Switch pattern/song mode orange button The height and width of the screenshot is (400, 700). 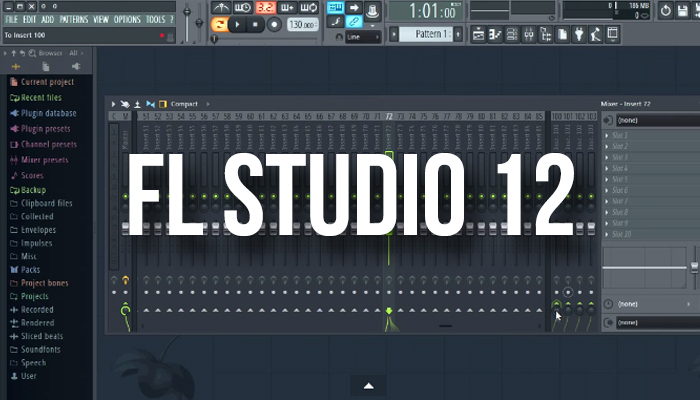(x=219, y=25)
